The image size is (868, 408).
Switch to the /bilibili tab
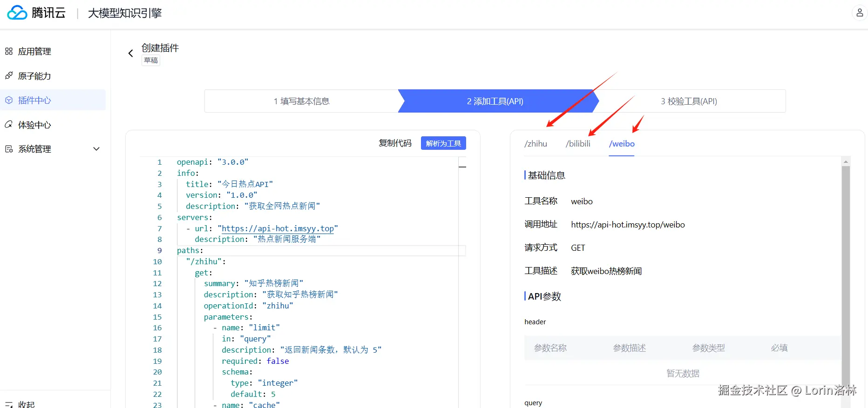point(578,144)
